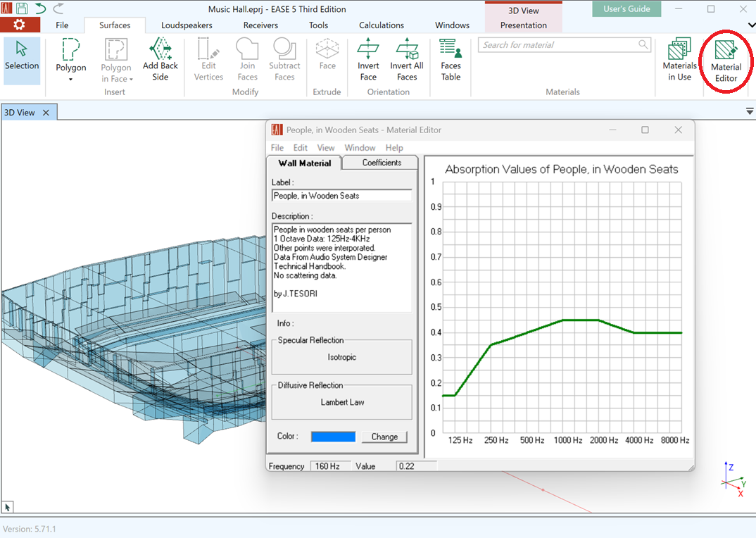The height and width of the screenshot is (538, 756).
Task: Open the Calculations ribbon tab
Action: pyautogui.click(x=382, y=25)
